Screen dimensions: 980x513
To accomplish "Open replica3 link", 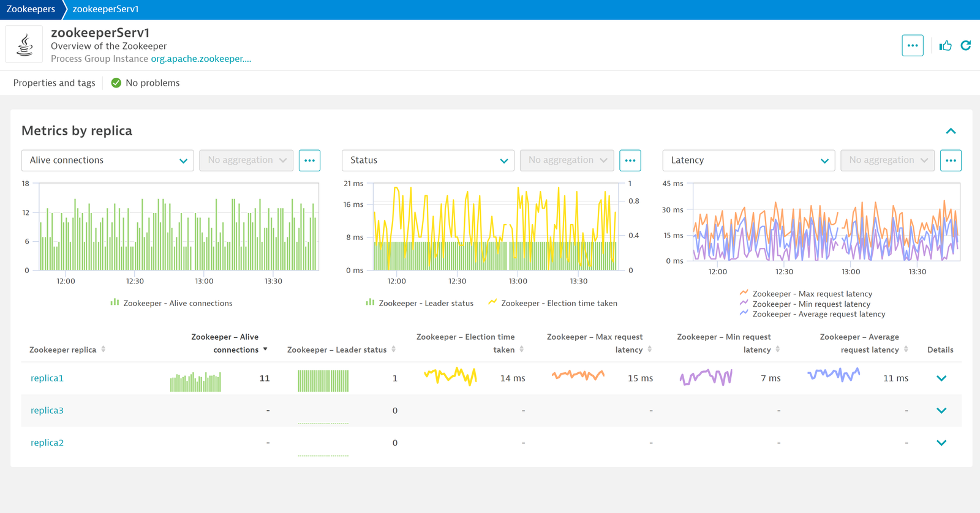I will [x=47, y=411].
